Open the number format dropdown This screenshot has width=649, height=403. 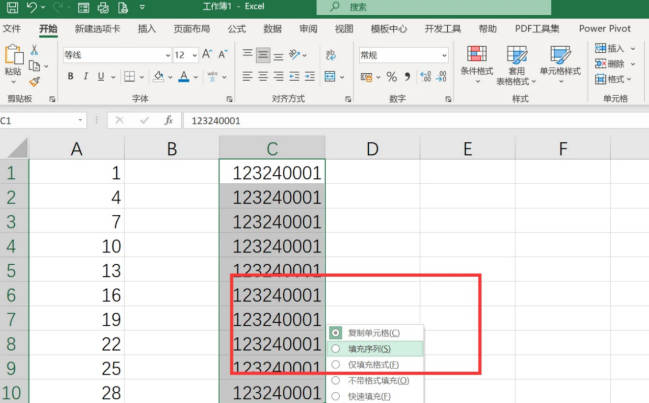click(444, 55)
